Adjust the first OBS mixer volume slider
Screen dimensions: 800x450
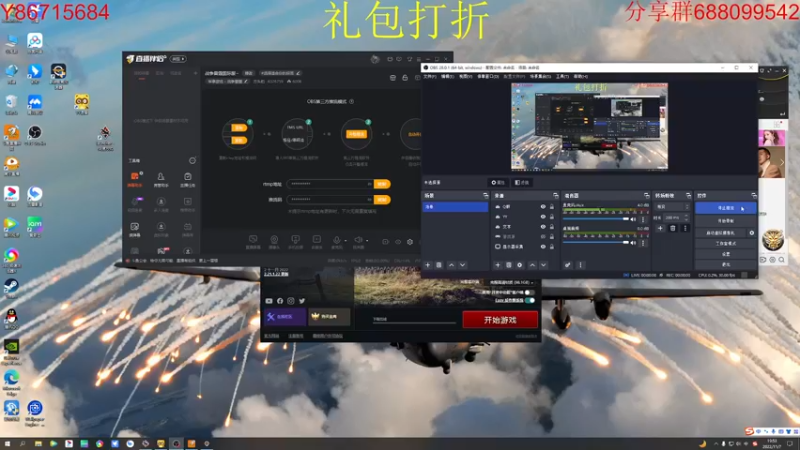[596, 219]
